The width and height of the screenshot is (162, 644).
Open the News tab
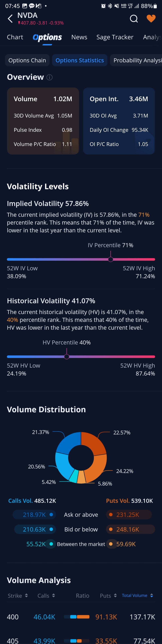point(79,37)
